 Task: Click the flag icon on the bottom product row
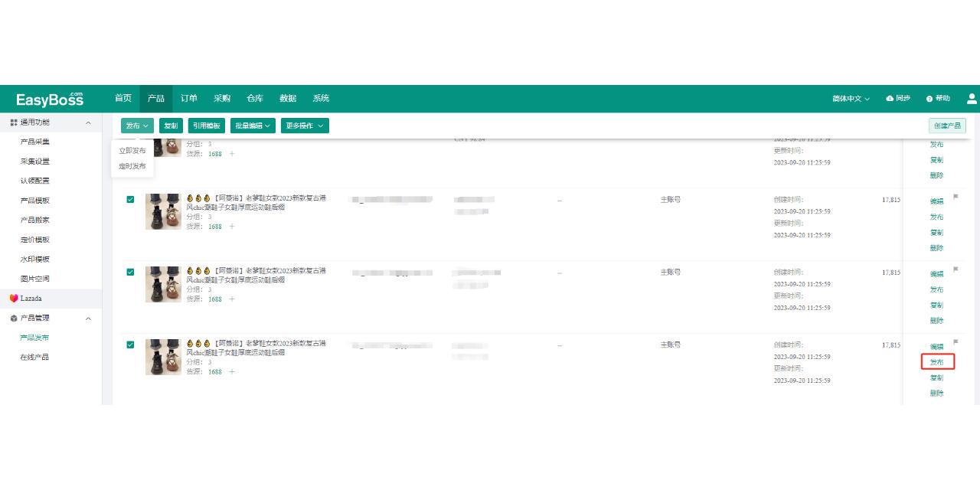[x=955, y=341]
